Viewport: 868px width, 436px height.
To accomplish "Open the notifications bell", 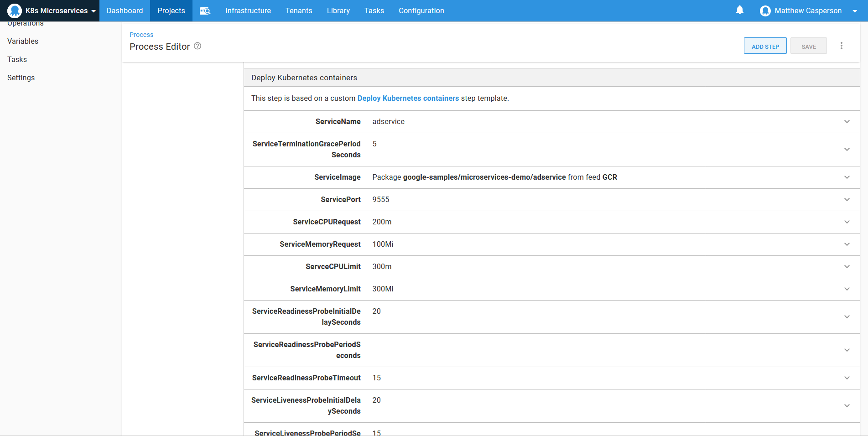I will [x=739, y=10].
